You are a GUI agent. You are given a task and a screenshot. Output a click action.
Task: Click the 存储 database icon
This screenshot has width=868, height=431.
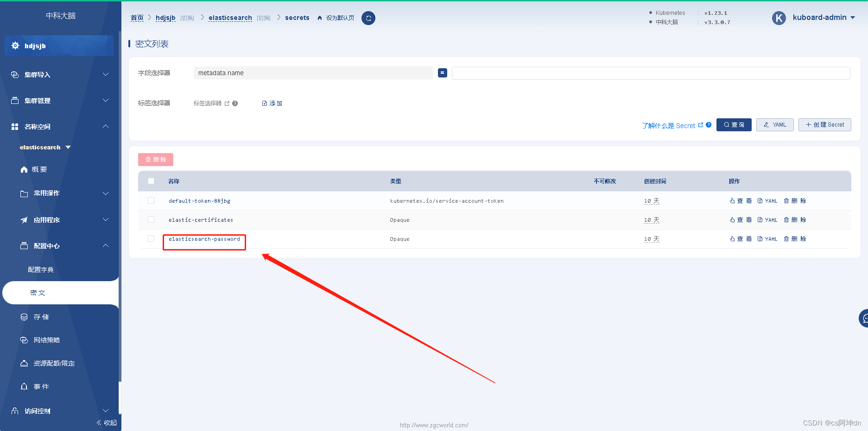(x=24, y=317)
